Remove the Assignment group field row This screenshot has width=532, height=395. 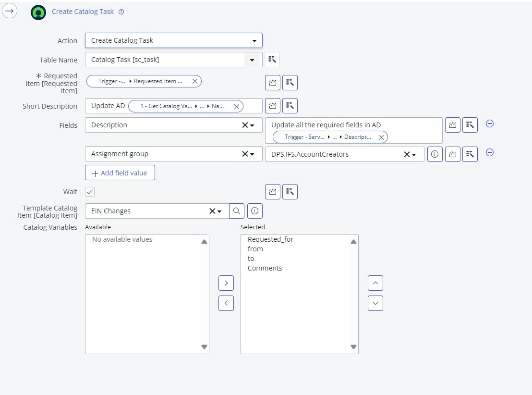[x=490, y=152]
